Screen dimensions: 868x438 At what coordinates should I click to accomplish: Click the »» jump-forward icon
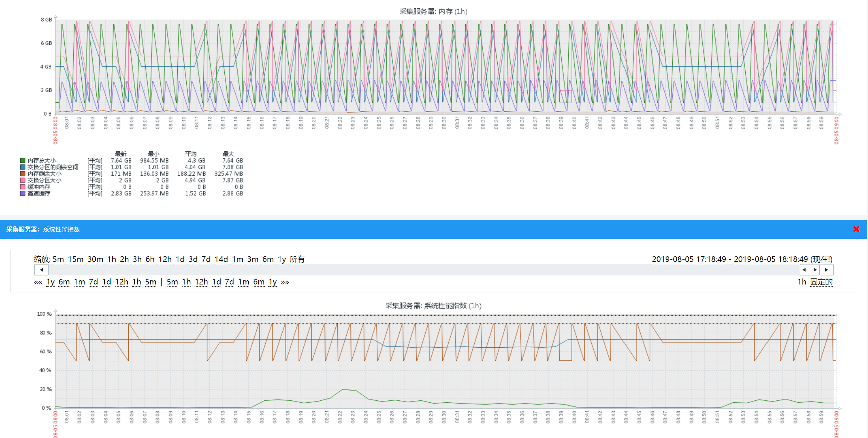285,282
